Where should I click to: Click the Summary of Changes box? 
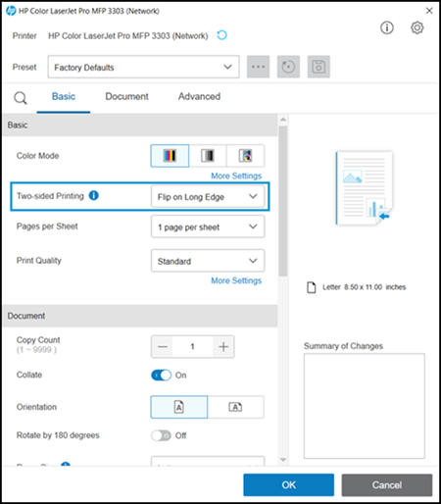[365, 406]
